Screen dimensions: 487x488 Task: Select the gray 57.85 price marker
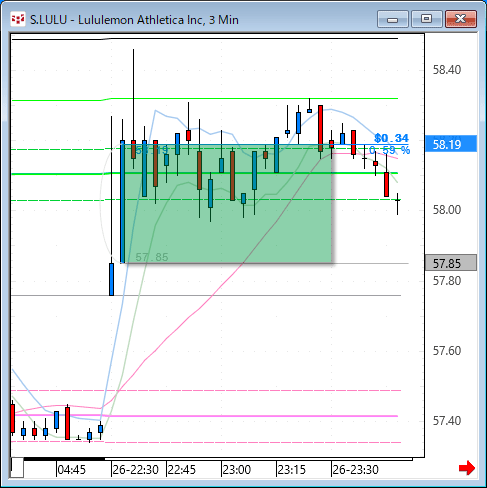451,263
